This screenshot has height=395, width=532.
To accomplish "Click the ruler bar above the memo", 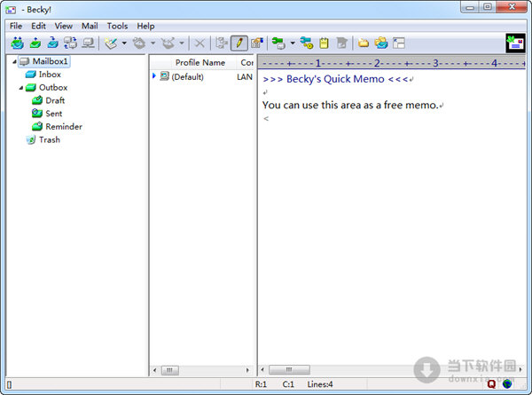I will click(392, 63).
